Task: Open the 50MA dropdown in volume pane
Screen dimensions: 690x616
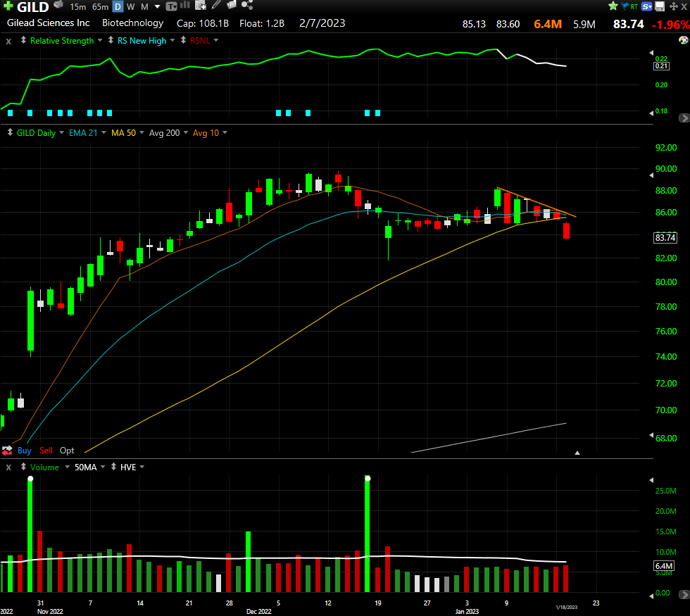Action: pyautogui.click(x=103, y=467)
